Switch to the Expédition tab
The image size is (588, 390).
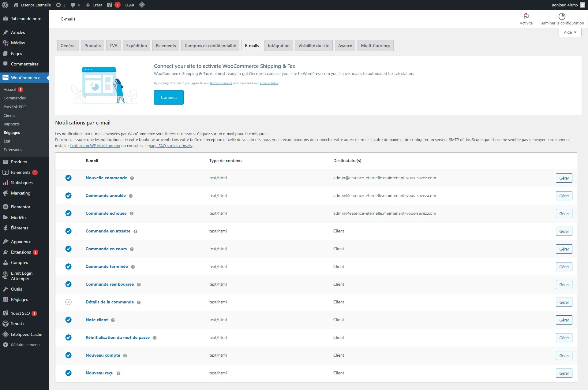[137, 46]
